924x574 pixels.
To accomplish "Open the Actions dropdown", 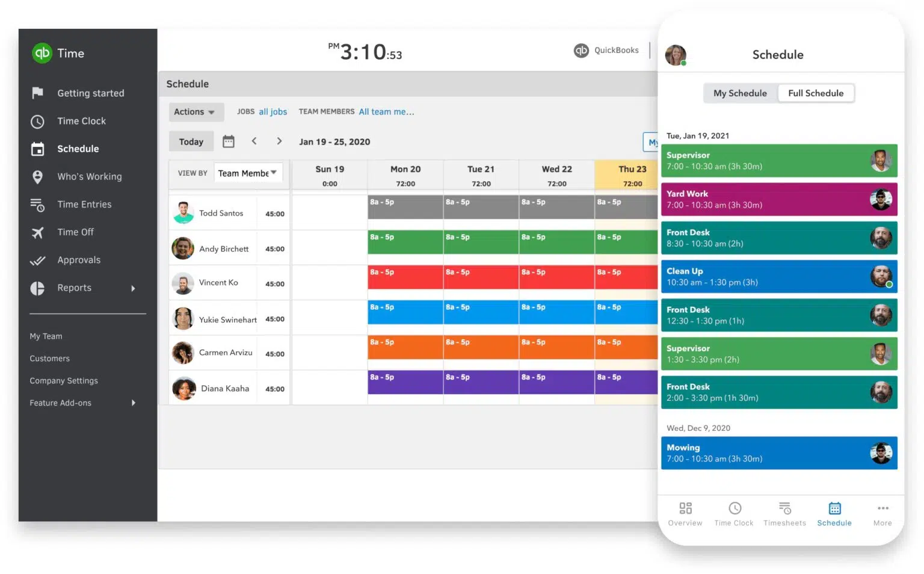I will (196, 111).
